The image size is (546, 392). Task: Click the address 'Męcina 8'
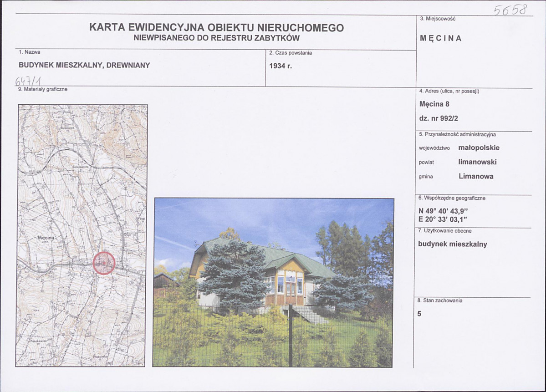click(434, 104)
